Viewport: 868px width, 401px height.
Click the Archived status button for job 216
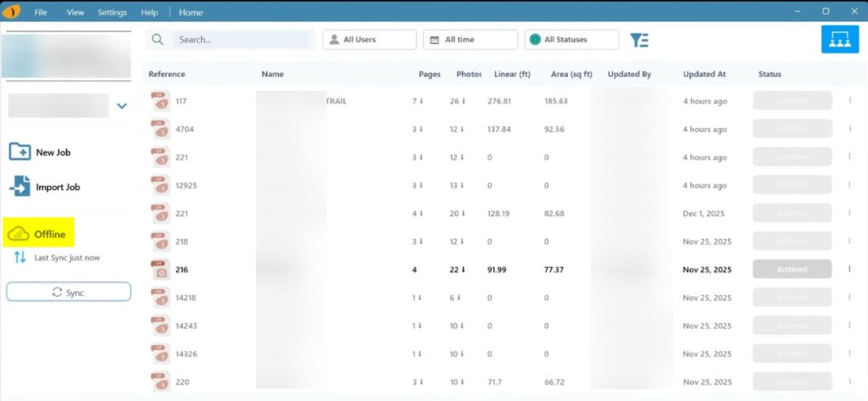click(x=793, y=269)
